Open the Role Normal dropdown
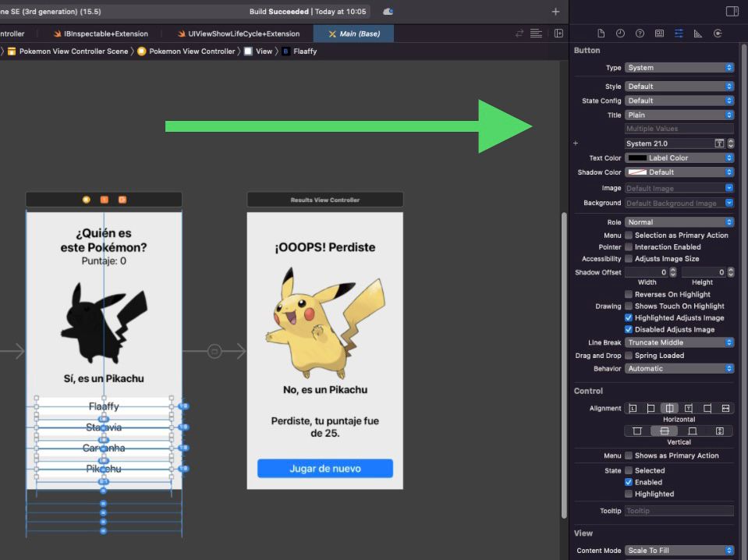The height and width of the screenshot is (560, 748). click(679, 222)
